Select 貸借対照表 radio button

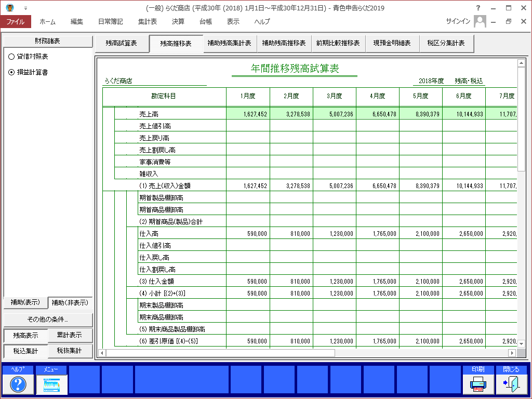(11, 57)
